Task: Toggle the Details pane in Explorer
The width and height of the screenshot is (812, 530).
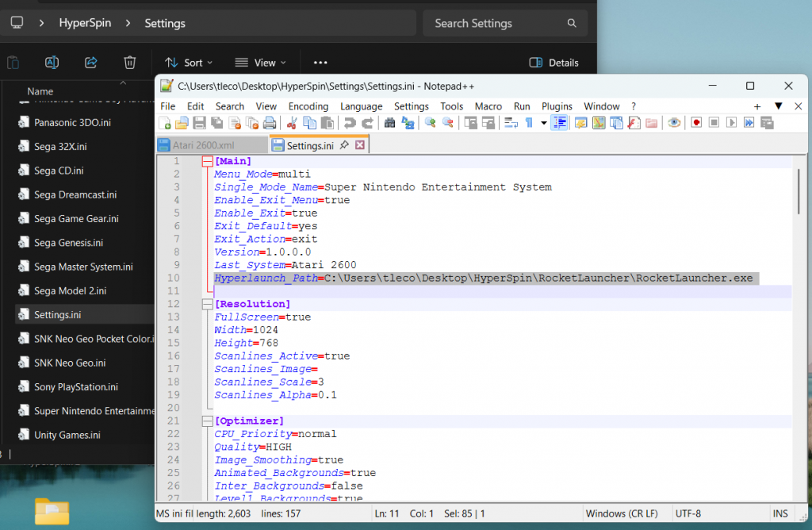Action: click(x=553, y=63)
